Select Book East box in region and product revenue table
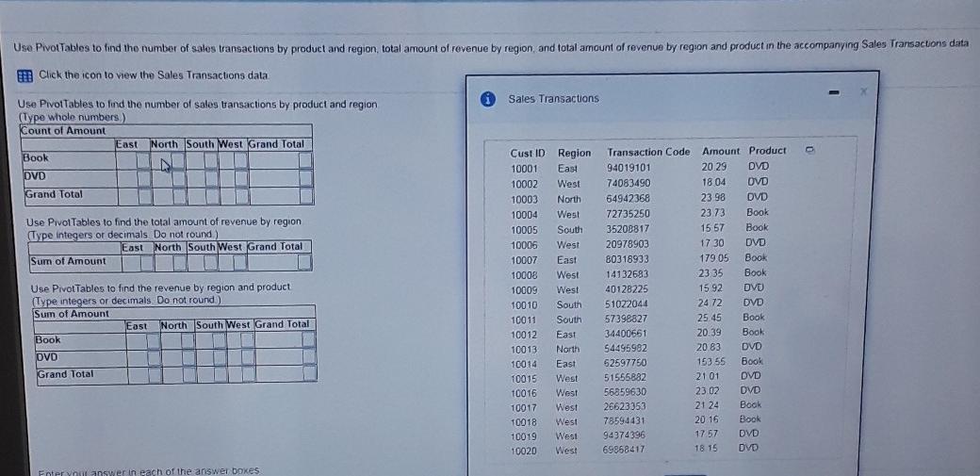 click(x=153, y=341)
